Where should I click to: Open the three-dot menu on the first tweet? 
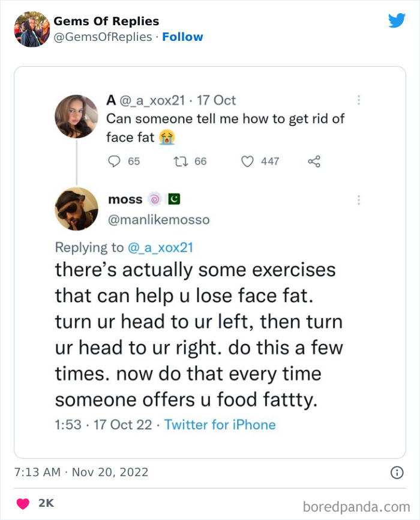click(358, 101)
